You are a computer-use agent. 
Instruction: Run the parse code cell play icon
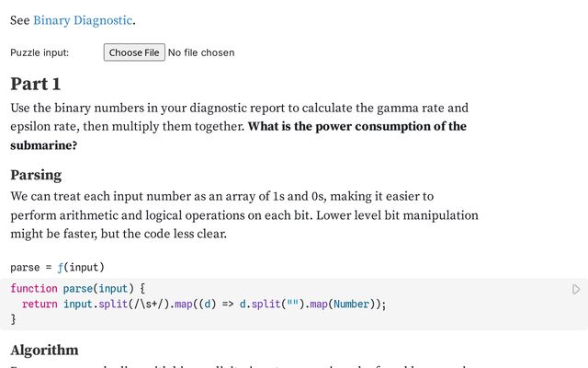(x=576, y=289)
